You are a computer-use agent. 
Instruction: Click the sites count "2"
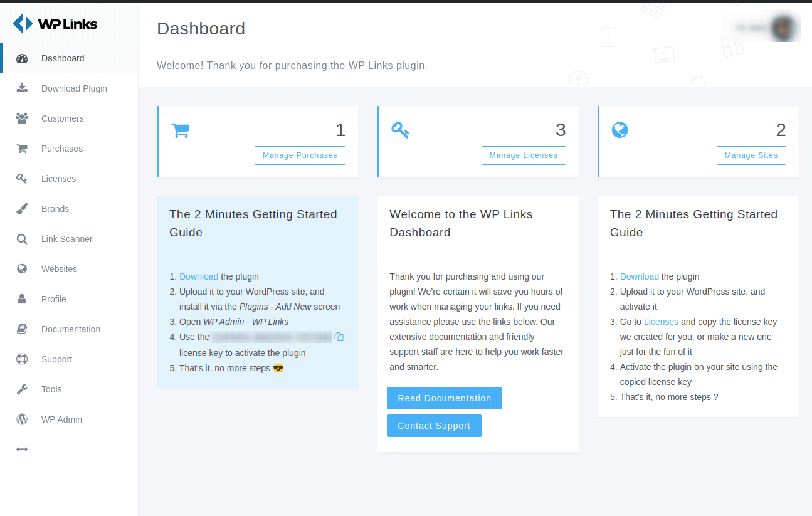point(781,130)
